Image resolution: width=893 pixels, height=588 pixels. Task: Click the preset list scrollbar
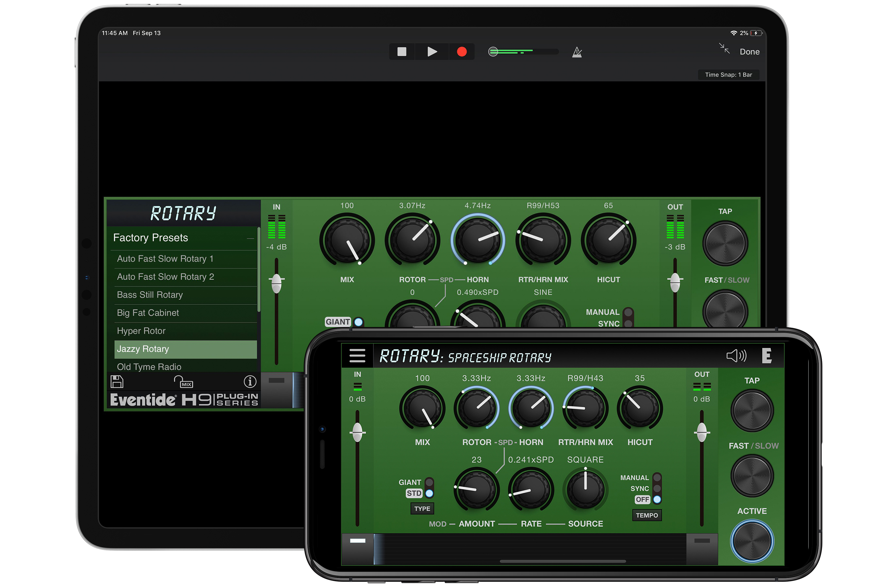point(259,269)
